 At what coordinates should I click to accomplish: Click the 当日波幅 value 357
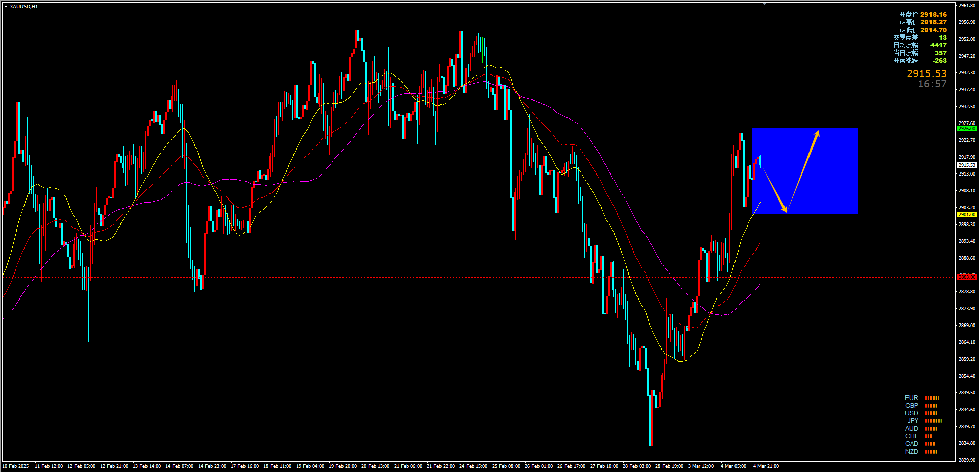940,53
